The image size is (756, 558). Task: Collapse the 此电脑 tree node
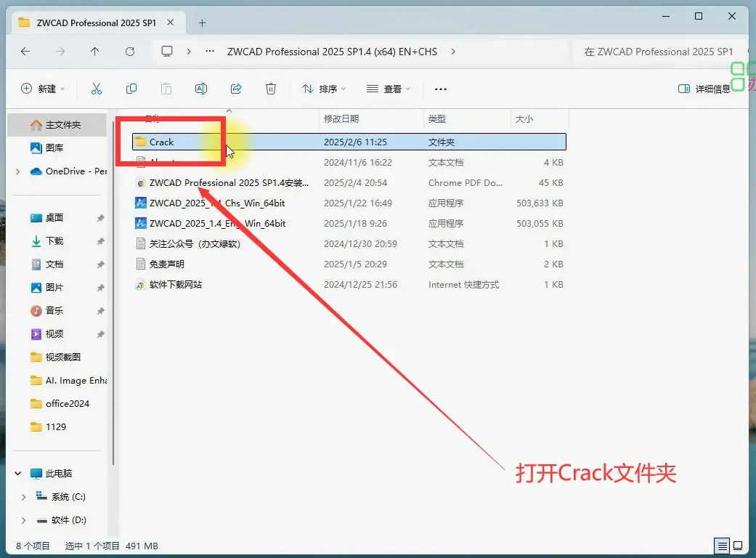18,474
